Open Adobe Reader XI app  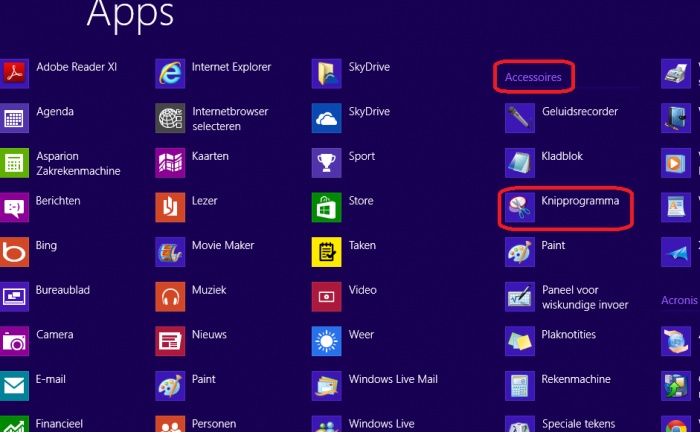58,73
